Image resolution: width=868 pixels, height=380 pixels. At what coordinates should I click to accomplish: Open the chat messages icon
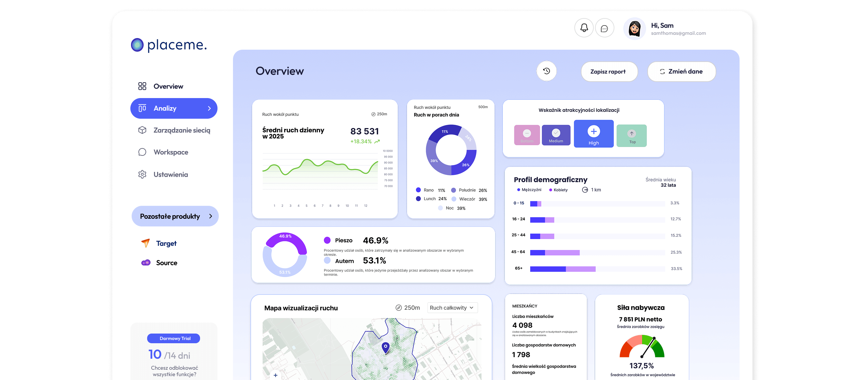click(605, 28)
